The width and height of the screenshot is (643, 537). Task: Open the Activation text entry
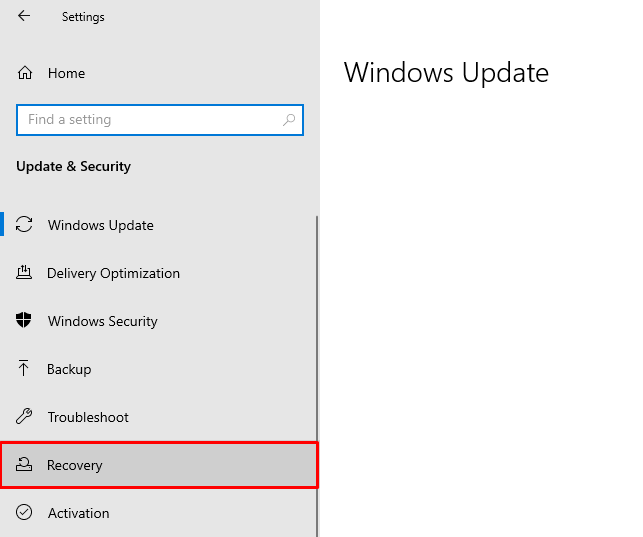tap(78, 513)
